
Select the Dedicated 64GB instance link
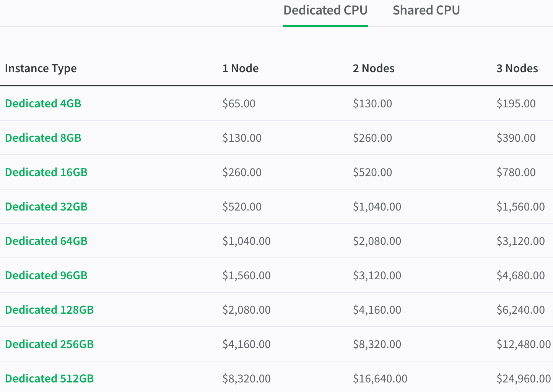[x=46, y=241]
